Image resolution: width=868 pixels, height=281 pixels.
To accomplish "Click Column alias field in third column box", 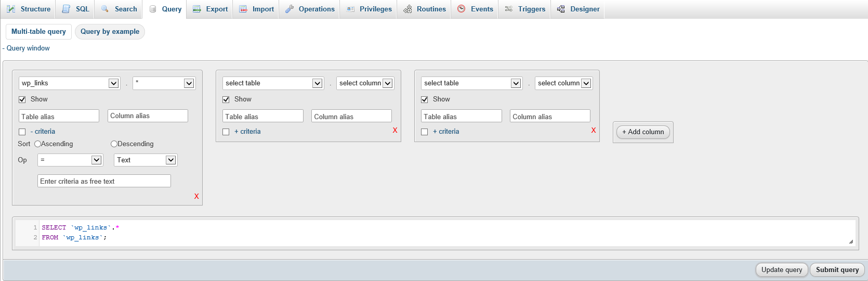I will [550, 116].
